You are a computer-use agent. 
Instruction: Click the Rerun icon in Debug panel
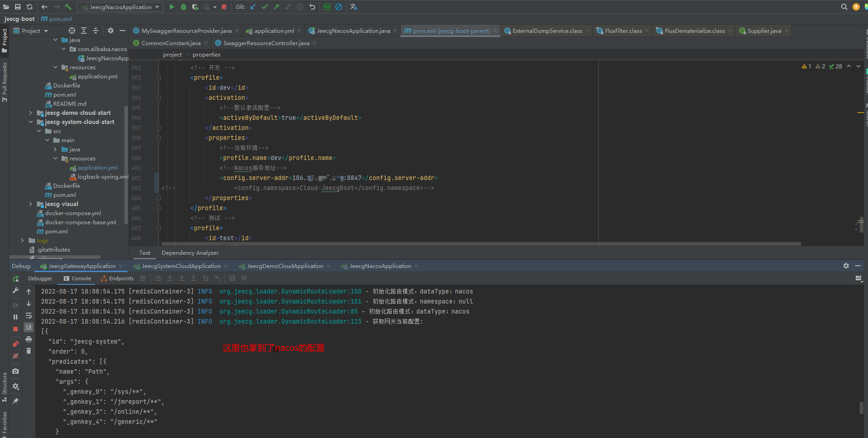(x=15, y=278)
